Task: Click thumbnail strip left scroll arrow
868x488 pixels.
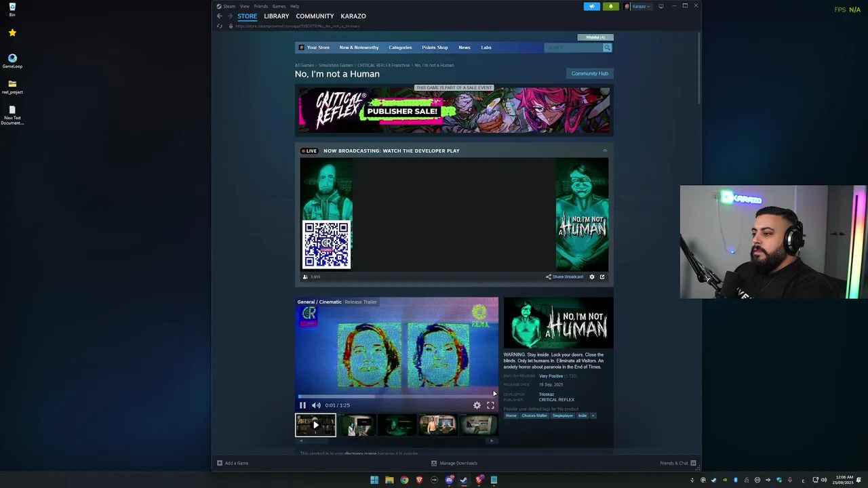Action: point(301,441)
